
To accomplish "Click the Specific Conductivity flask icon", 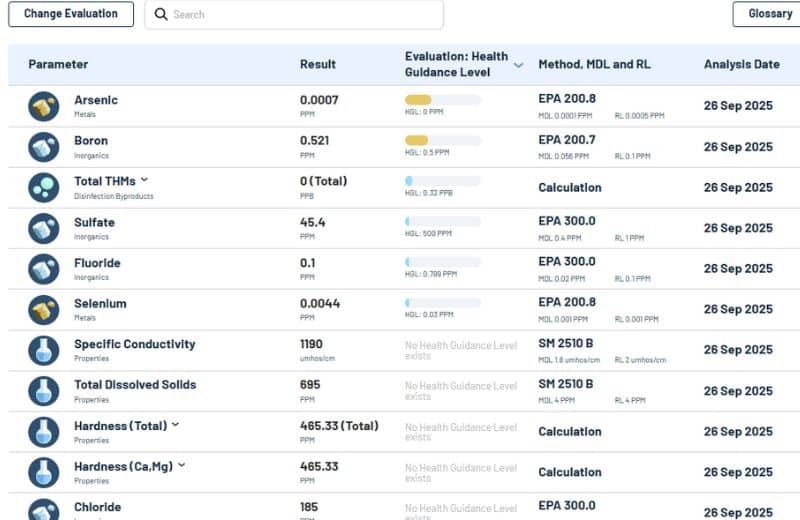I will (43, 350).
